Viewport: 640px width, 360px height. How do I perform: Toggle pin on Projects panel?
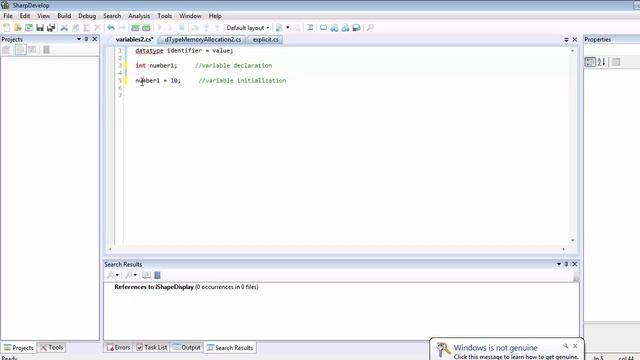tap(87, 39)
